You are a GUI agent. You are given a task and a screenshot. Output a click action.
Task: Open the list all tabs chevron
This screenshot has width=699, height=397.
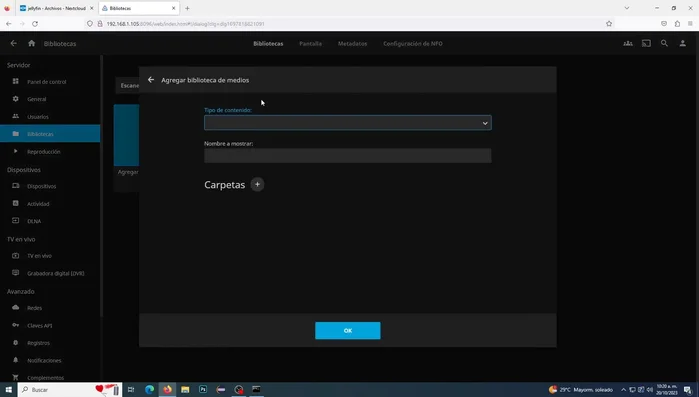point(627,8)
